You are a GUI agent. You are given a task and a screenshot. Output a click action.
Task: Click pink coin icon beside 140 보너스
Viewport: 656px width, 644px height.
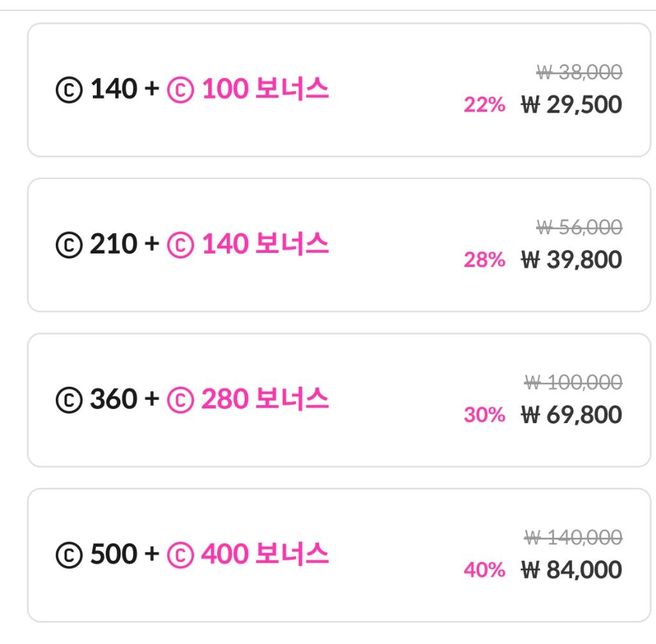[180, 245]
